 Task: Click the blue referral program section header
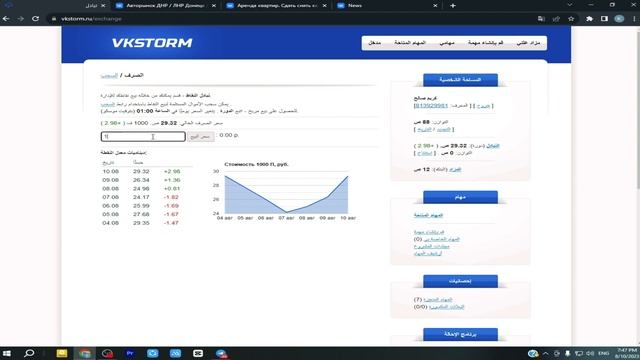pyautogui.click(x=460, y=334)
